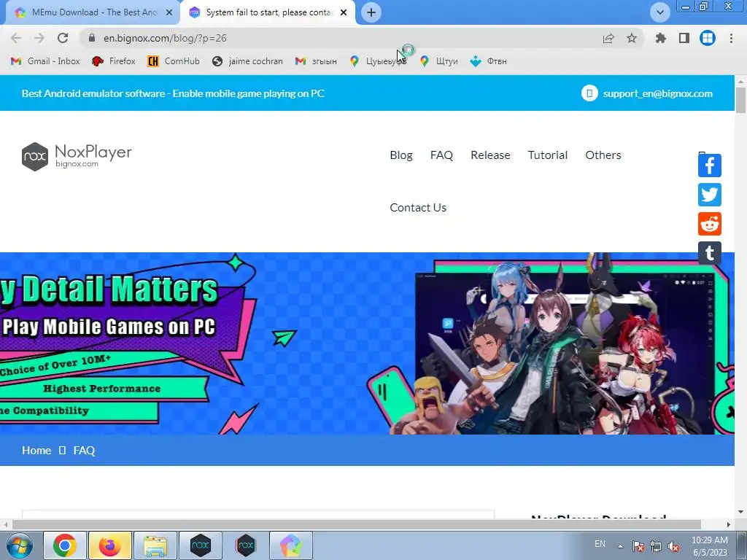Show hidden system tray icons
Screen dimensions: 747x560
tap(620, 546)
